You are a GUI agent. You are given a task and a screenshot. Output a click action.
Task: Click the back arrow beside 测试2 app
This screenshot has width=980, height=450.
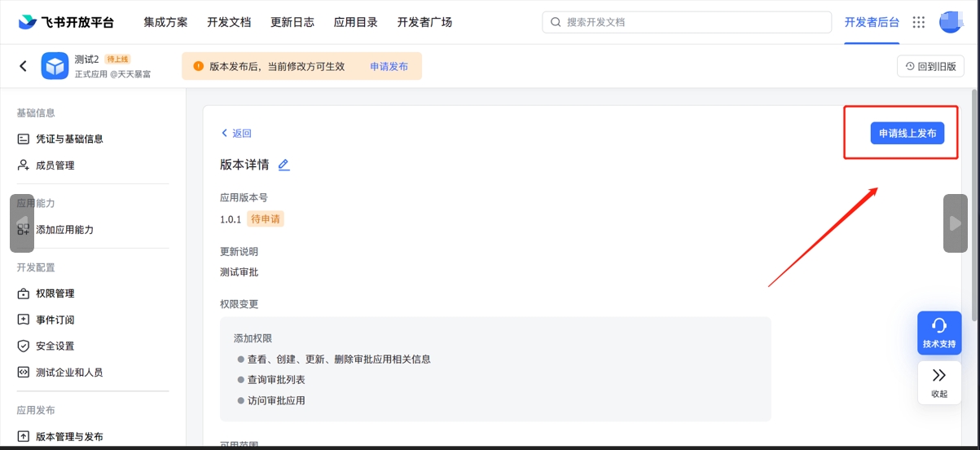tap(23, 66)
